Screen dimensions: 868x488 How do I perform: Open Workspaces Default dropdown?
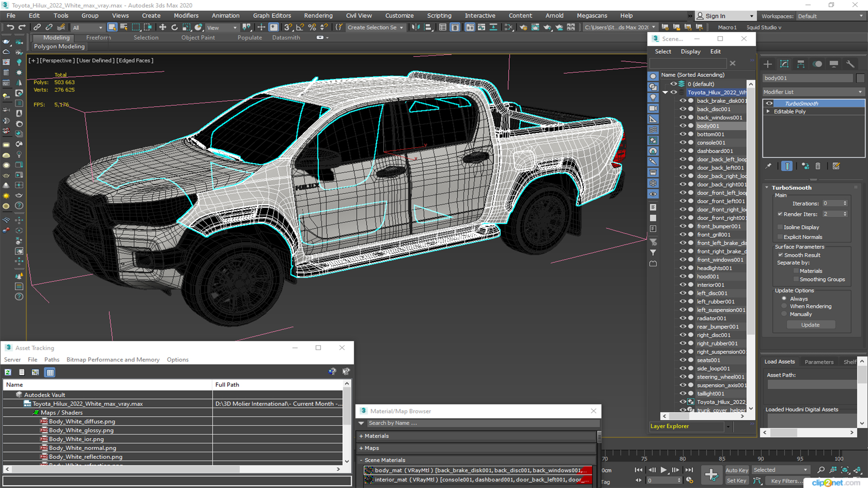pos(830,16)
